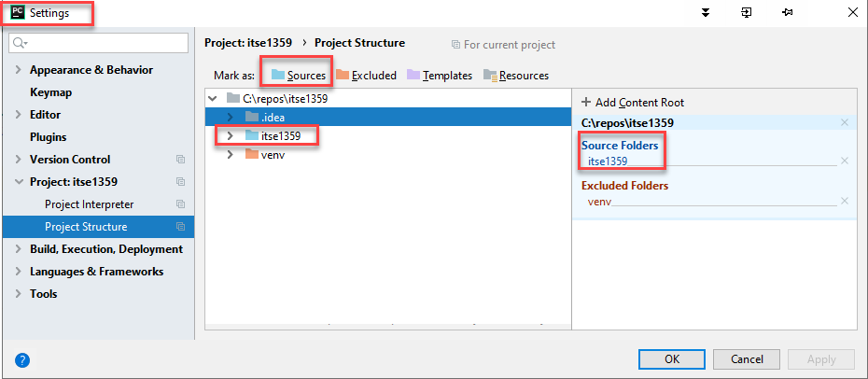This screenshot has height=379, width=868.
Task: Remove itse1359 from Source Folders
Action: coord(844,161)
